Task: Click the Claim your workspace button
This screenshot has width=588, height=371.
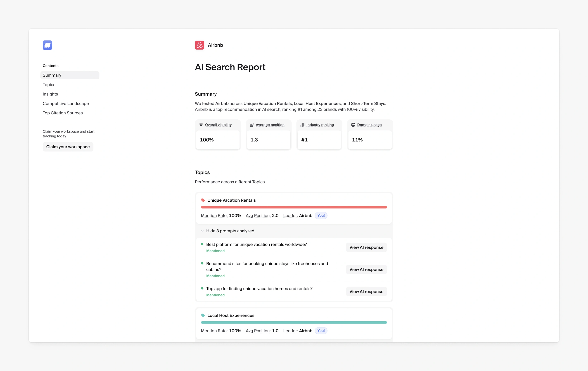Action: pos(68,147)
